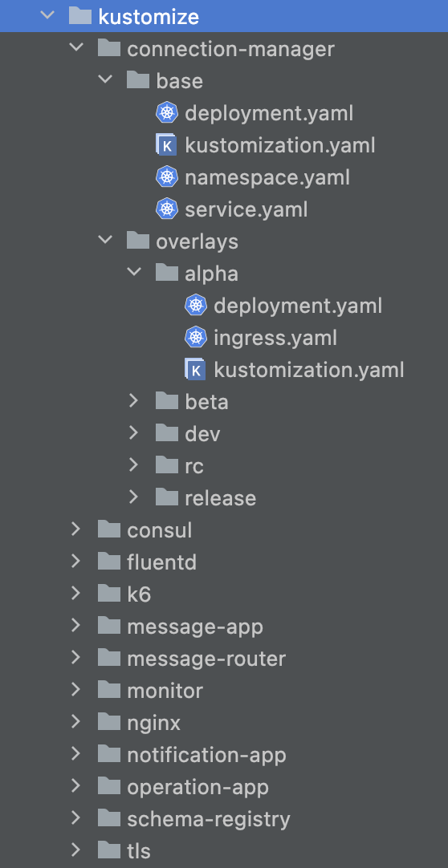Collapse the connection-manager folder
This screenshot has height=868, width=448.
click(x=76, y=47)
